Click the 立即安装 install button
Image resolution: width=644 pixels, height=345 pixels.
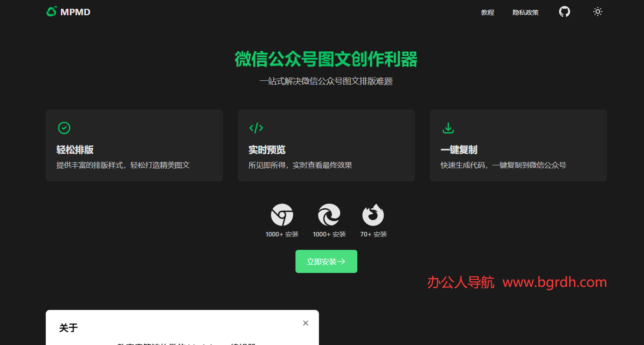(326, 261)
